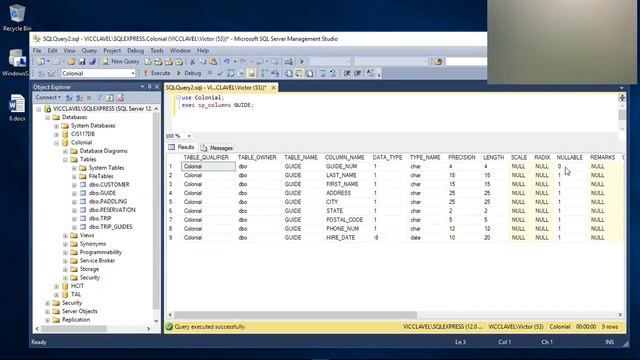The height and width of the screenshot is (360, 640).
Task: Click the results grid horizontal scrollbar
Action: point(296,315)
